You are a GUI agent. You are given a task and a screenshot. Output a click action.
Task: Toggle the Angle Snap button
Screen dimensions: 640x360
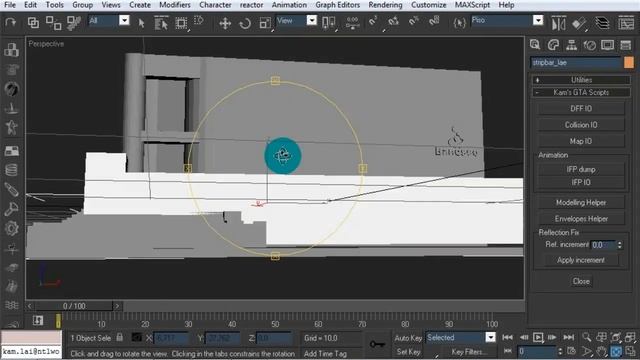click(393, 21)
